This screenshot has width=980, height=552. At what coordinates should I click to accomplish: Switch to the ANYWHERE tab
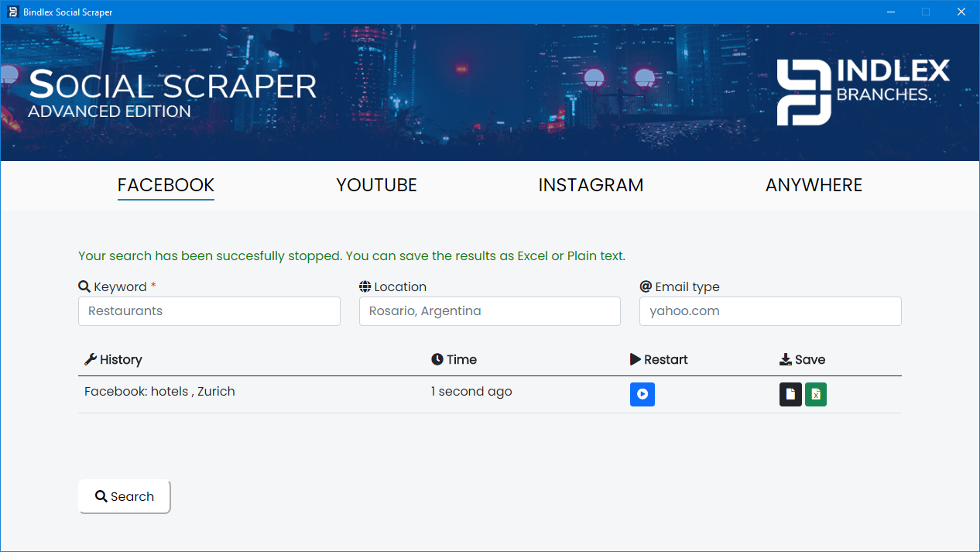coord(814,185)
